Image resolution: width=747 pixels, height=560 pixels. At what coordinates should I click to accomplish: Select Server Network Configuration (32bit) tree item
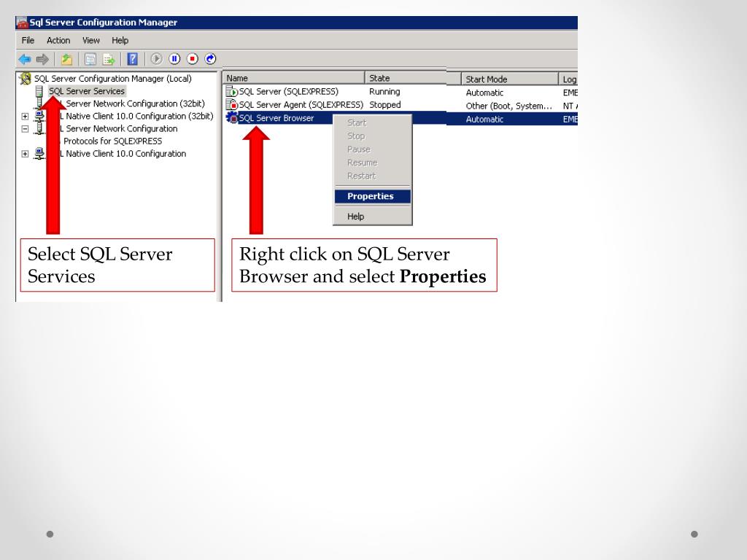(x=135, y=104)
